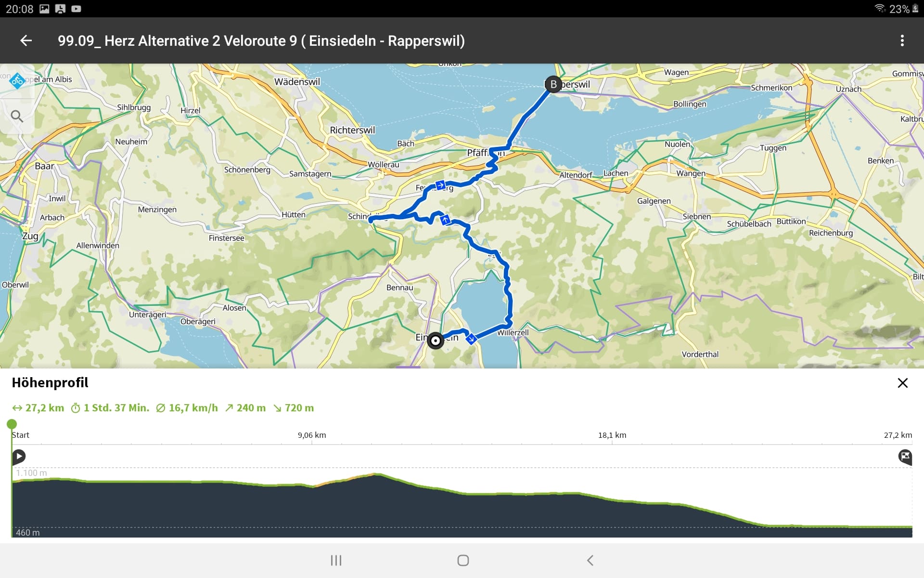The width and height of the screenshot is (924, 578).
Task: Open map search magnifier
Action: [17, 116]
